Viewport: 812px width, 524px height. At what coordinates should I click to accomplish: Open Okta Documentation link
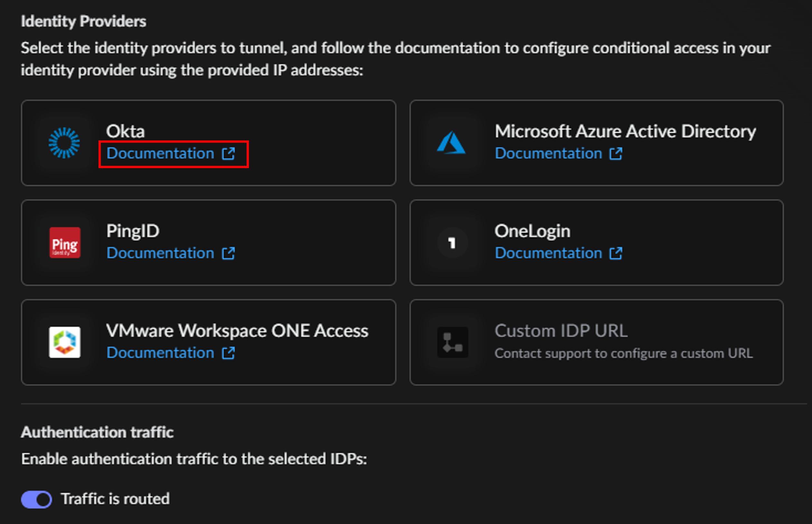(x=160, y=153)
